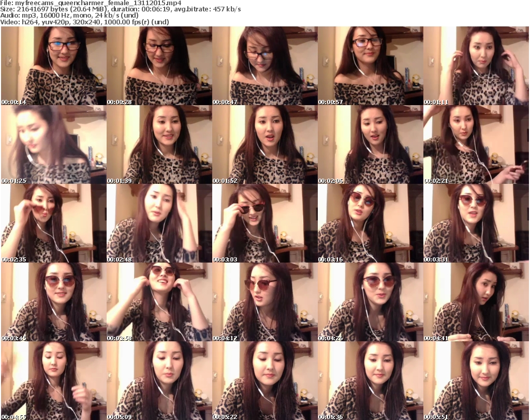Select the thumbnail stamped 00:00:57
Screen dimensions: 530x420
click(371, 66)
